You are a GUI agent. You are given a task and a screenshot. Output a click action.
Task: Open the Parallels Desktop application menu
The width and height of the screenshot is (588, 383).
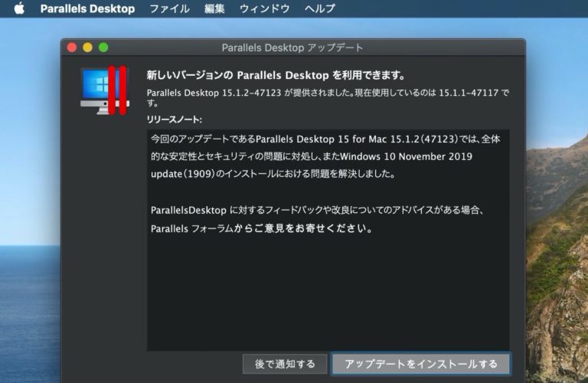coord(87,9)
